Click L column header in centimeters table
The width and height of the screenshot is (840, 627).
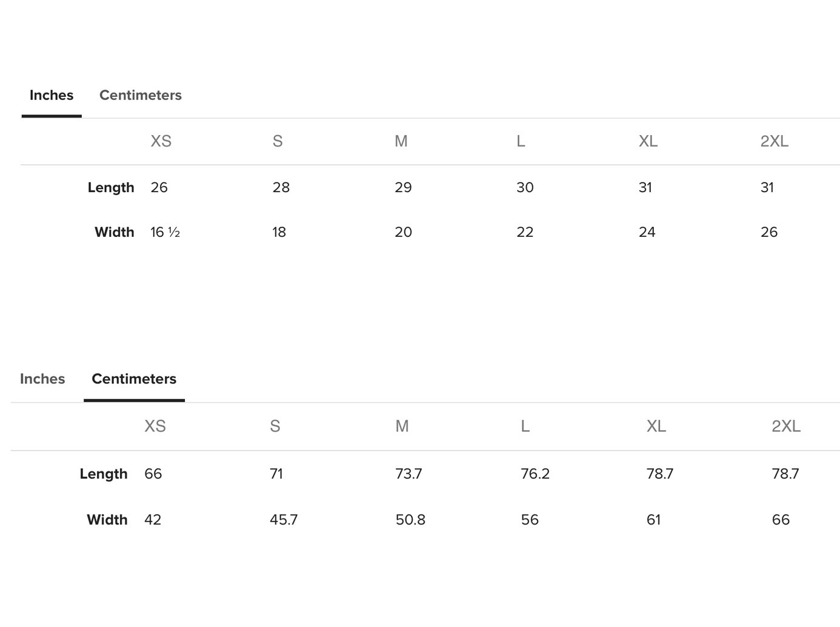point(525,426)
